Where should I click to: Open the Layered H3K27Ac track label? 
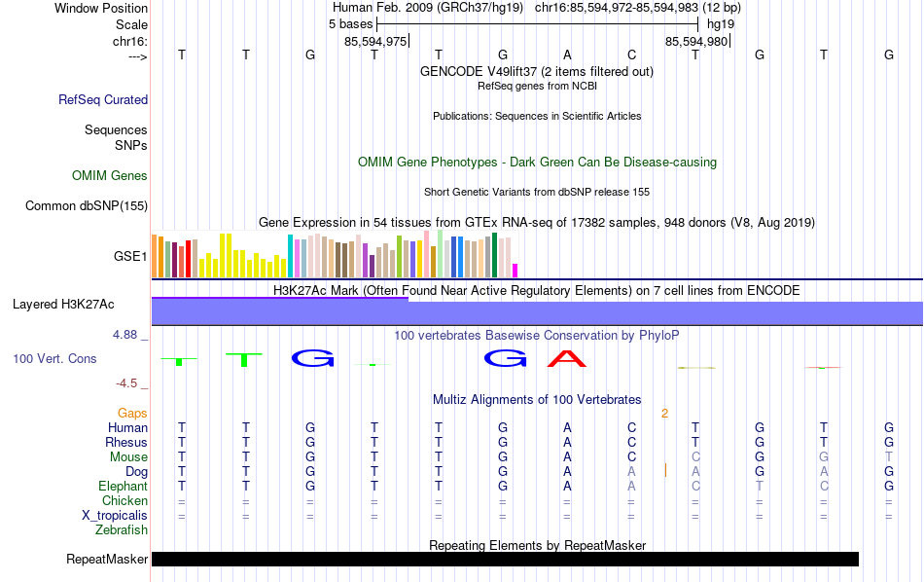pyautogui.click(x=63, y=305)
